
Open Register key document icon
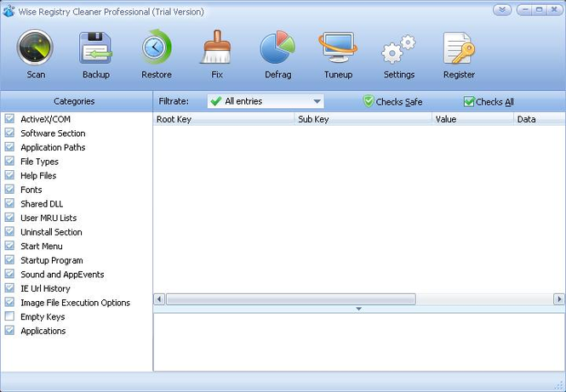click(x=459, y=54)
